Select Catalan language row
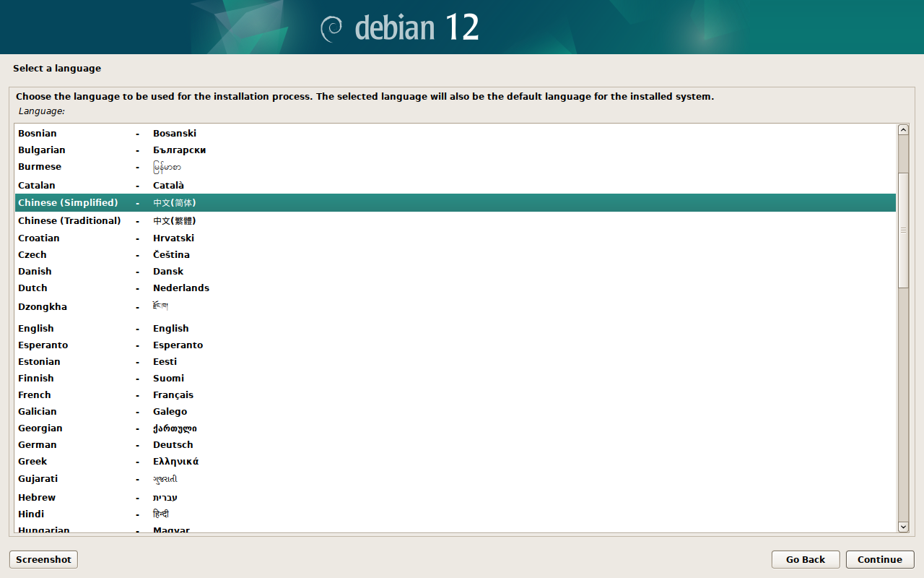The image size is (924, 578). (x=456, y=185)
